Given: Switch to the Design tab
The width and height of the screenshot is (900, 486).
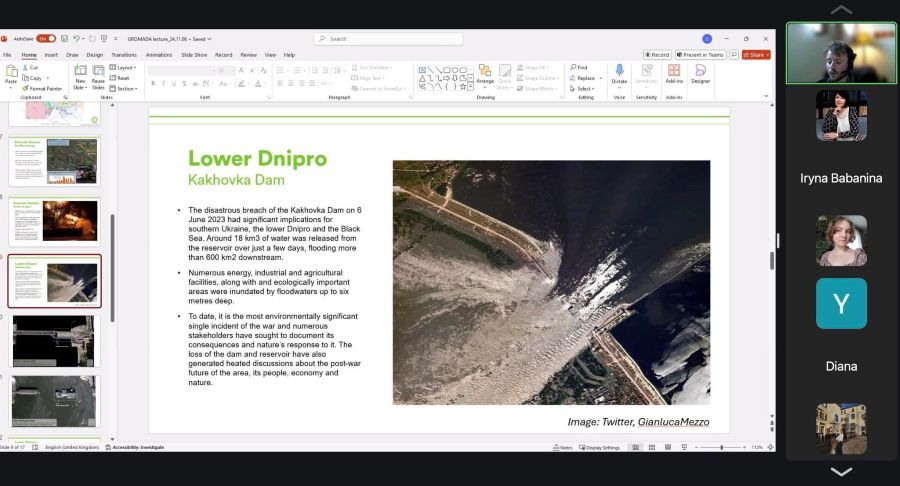Looking at the screenshot, I should [x=95, y=55].
